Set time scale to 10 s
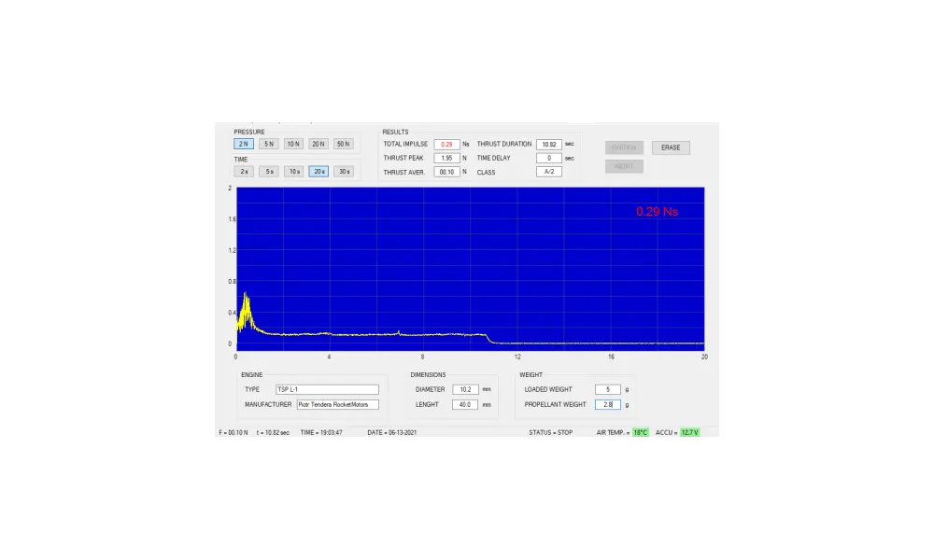The height and width of the screenshot is (560, 934). pyautogui.click(x=293, y=172)
